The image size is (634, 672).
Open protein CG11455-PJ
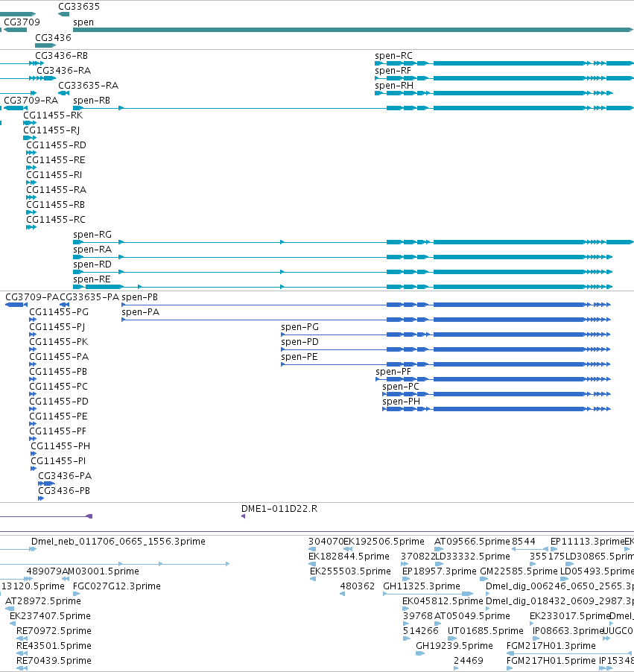57,327
